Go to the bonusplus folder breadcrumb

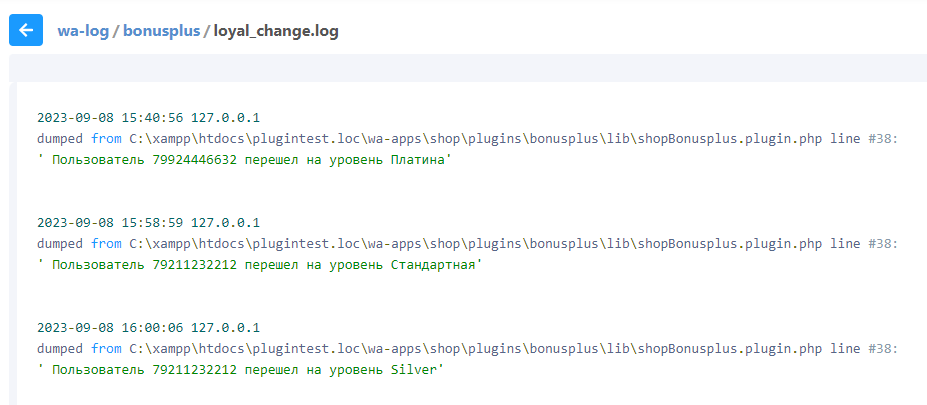pyautogui.click(x=160, y=31)
